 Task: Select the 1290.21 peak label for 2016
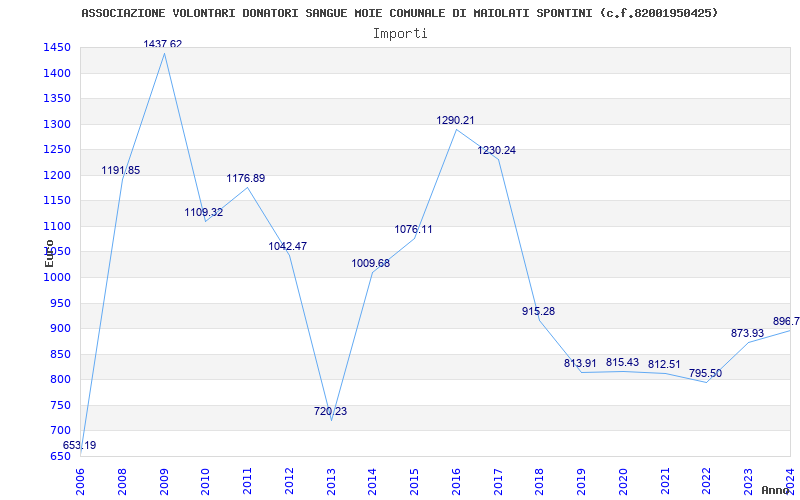[455, 120]
